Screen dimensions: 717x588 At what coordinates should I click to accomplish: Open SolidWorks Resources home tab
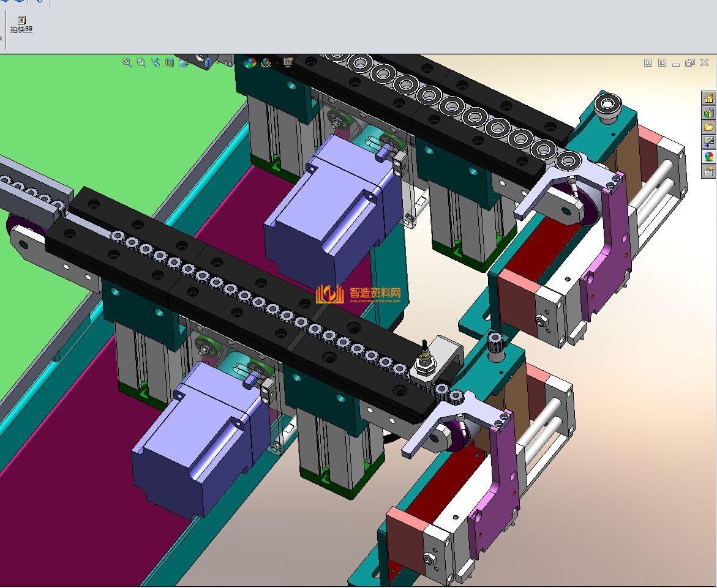pos(708,98)
